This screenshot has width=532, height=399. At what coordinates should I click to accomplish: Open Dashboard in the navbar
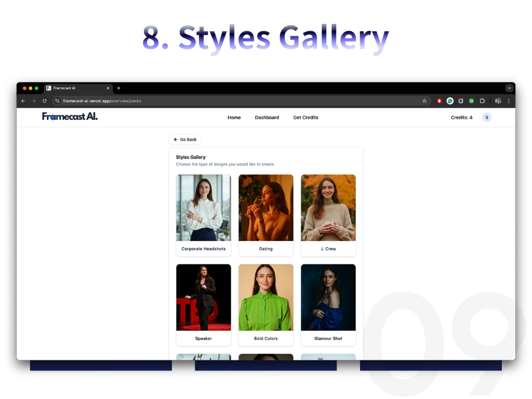pyautogui.click(x=267, y=117)
